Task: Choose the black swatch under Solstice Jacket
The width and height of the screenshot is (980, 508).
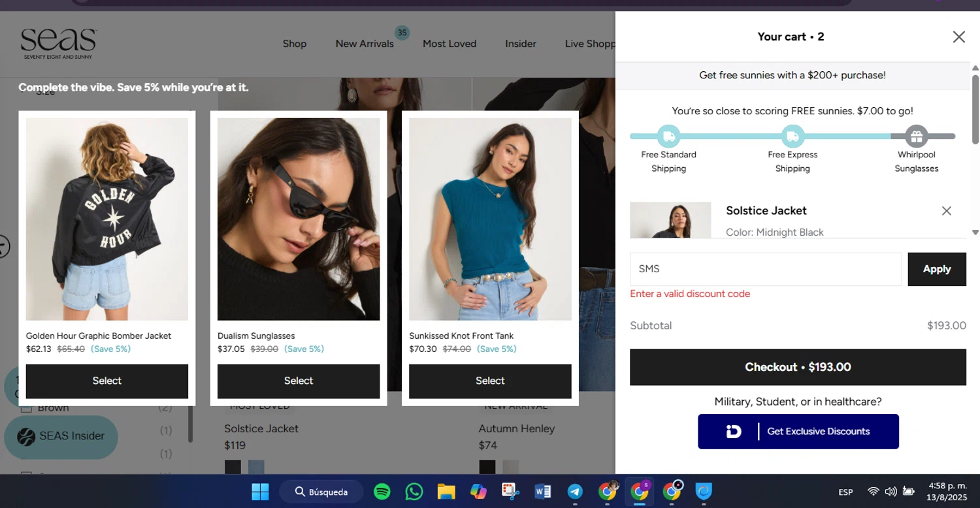Action: [x=233, y=467]
